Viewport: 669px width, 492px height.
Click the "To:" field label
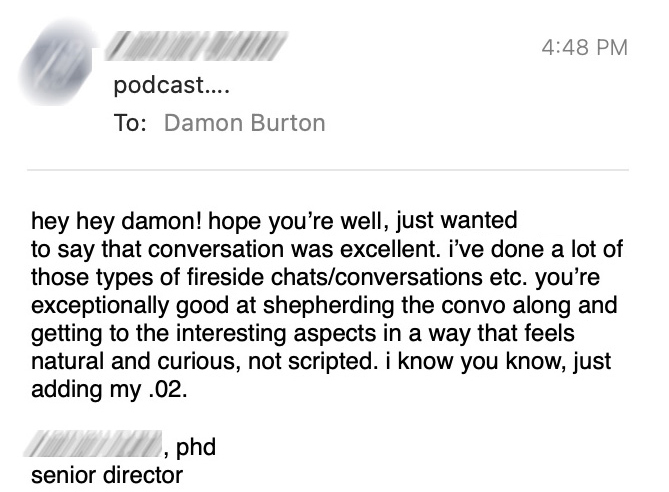131,123
